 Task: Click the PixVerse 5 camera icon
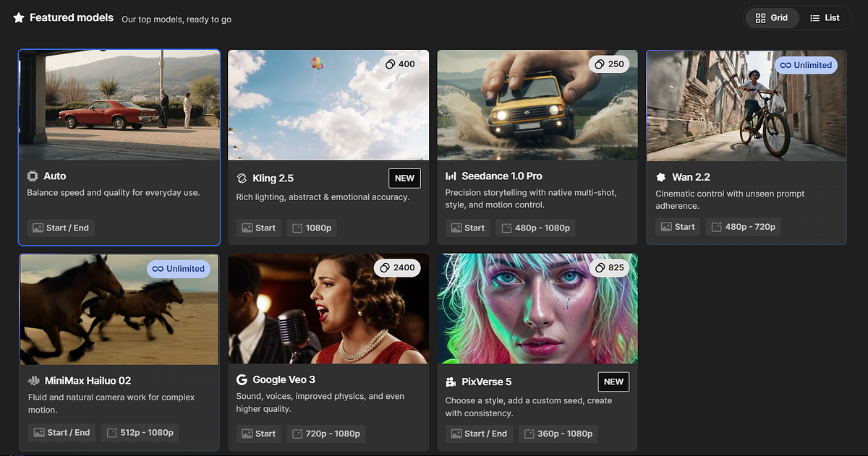click(x=451, y=382)
